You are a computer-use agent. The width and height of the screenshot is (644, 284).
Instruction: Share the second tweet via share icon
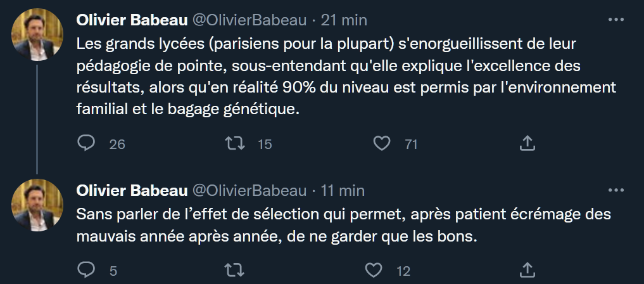tap(527, 271)
